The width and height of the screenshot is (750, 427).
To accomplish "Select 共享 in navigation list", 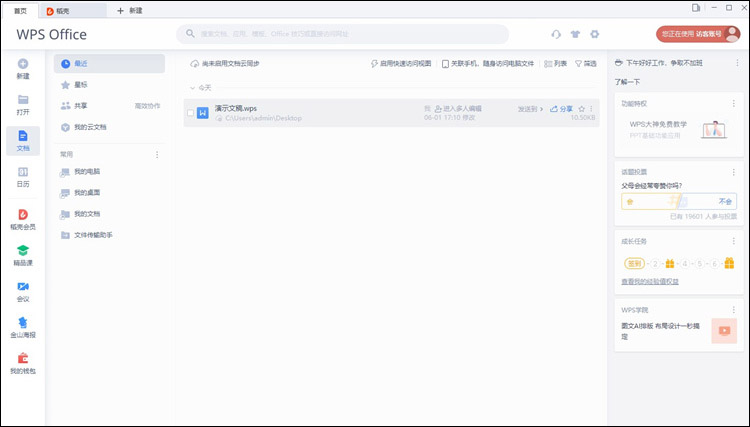I will 80,106.
